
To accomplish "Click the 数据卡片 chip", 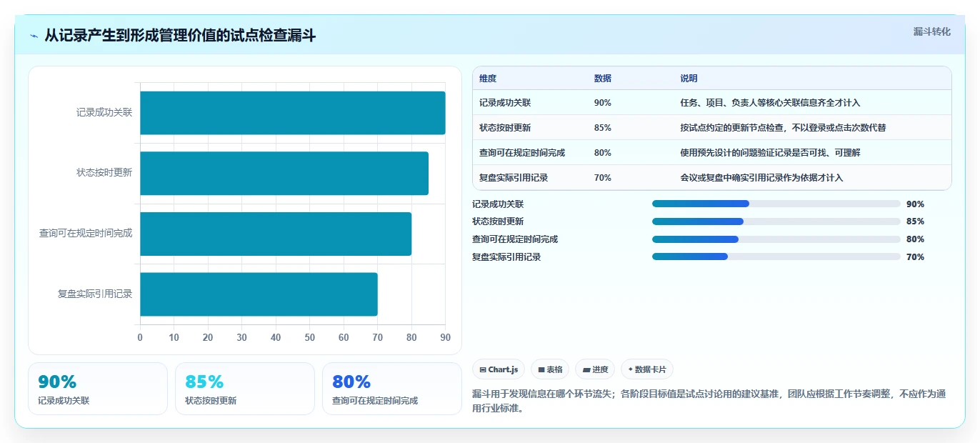I will tap(647, 369).
